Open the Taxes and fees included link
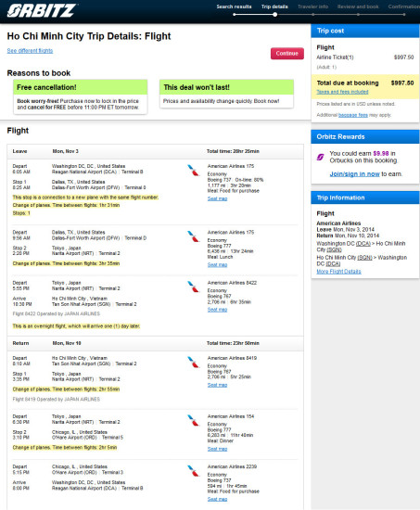 click(x=342, y=92)
